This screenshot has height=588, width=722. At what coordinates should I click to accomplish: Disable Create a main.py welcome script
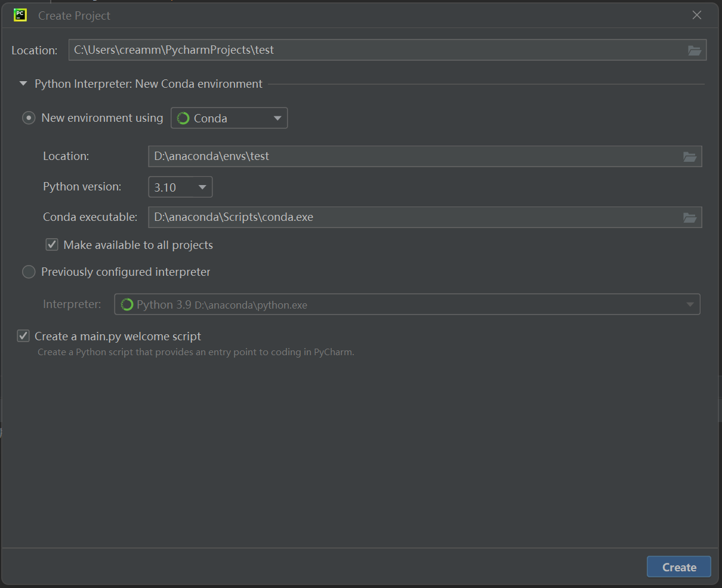(23, 336)
